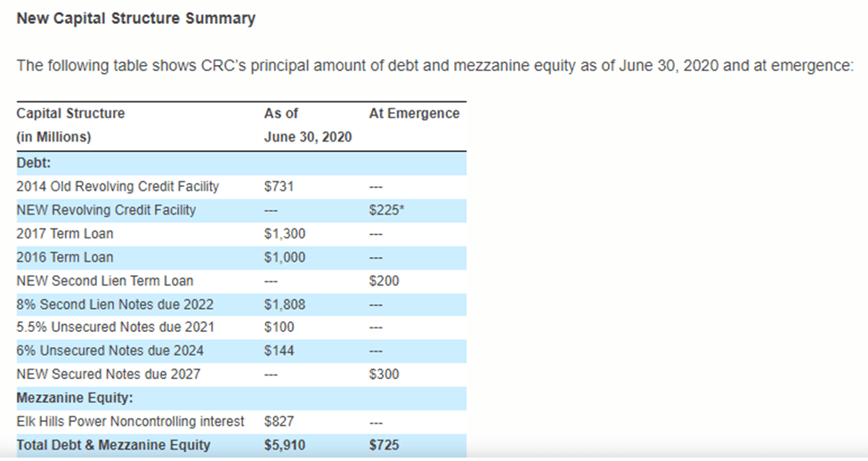Select the "At Emergence" column header
Image resolution: width=868 pixels, height=461 pixels.
pos(414,114)
